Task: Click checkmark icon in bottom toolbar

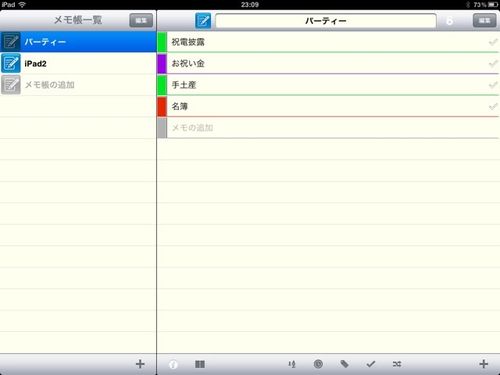Action: click(371, 364)
